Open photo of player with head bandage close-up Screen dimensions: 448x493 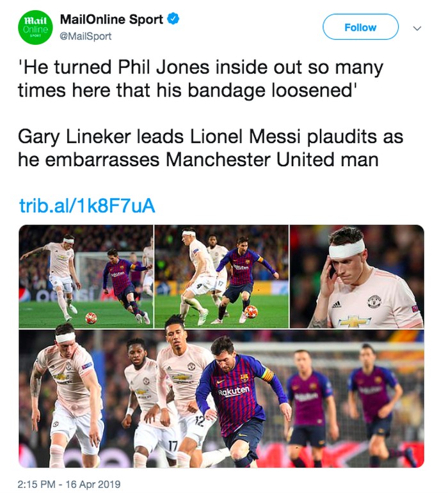point(356,276)
